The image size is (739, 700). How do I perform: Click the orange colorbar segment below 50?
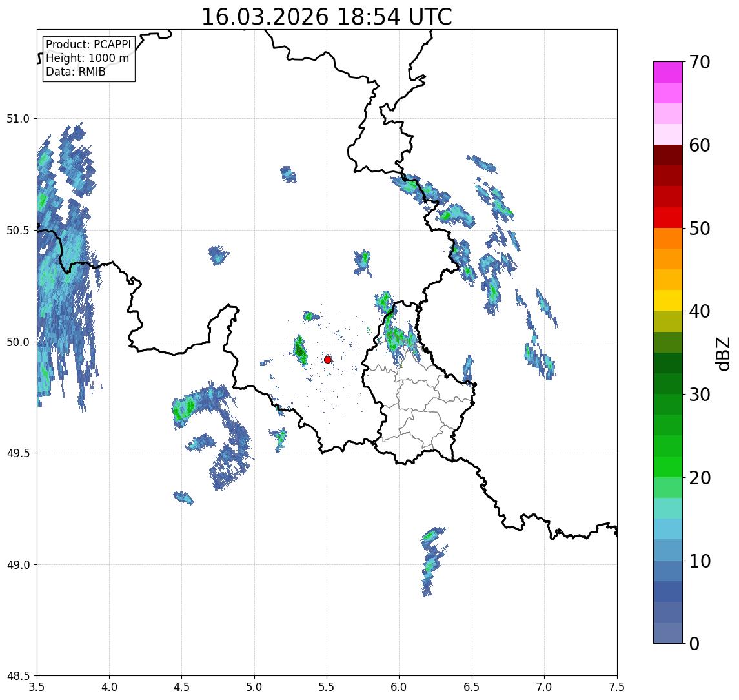point(668,239)
